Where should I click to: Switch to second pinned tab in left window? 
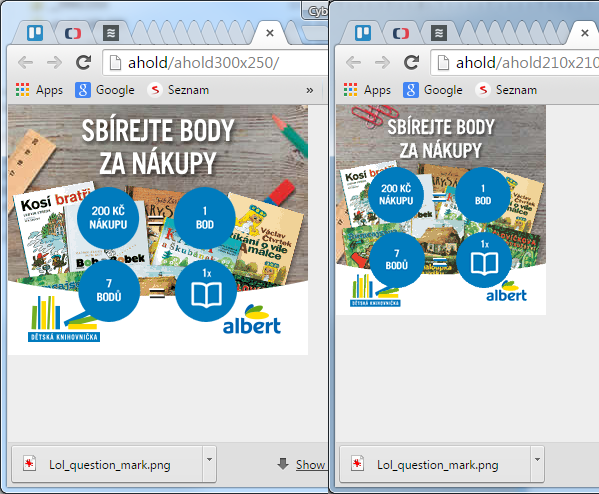click(x=73, y=33)
